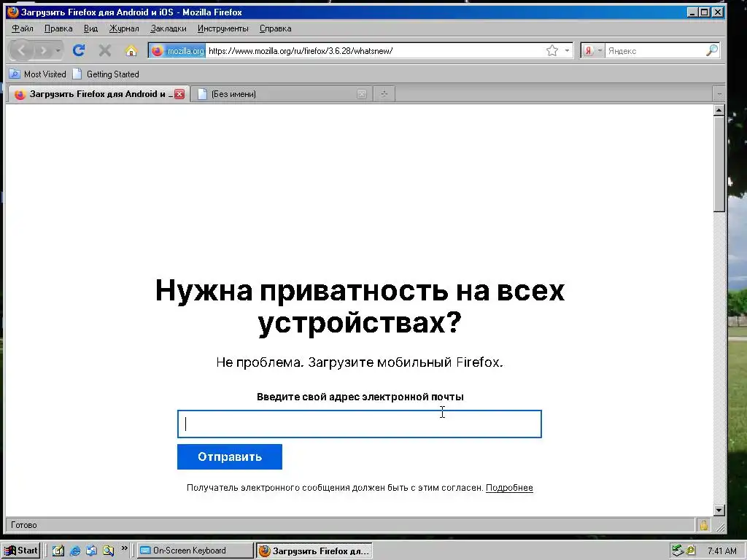The width and height of the screenshot is (747, 560).
Task: Open a new tab with the plus button
Action: (x=384, y=94)
